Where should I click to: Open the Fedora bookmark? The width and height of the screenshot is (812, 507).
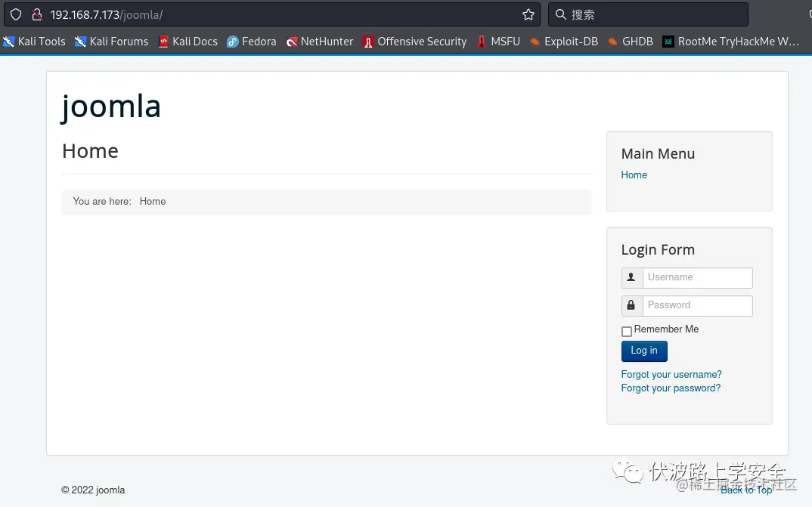[x=252, y=42]
